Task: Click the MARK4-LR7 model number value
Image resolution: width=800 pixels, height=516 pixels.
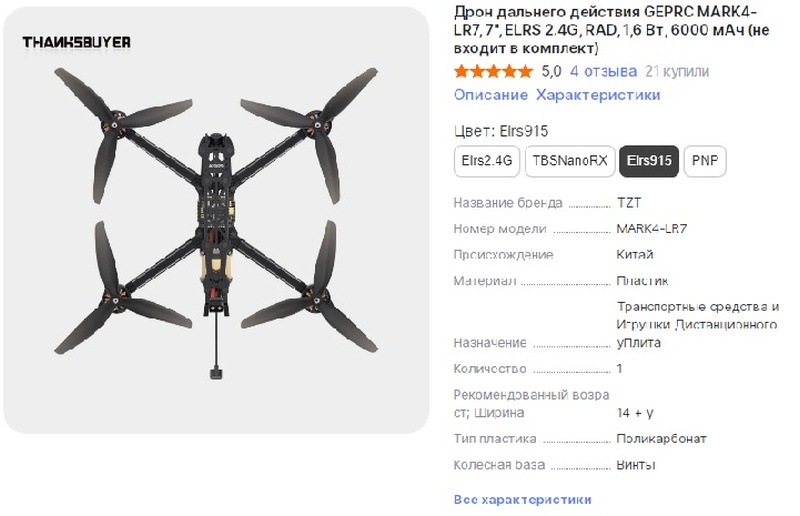Action: (x=652, y=229)
